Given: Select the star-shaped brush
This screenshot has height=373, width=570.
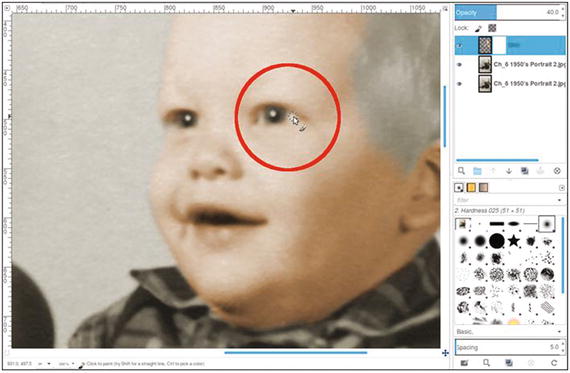Looking at the screenshot, I should pos(513,241).
